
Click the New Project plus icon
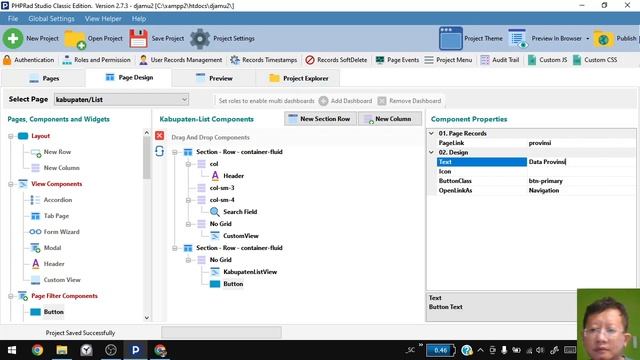(13, 38)
